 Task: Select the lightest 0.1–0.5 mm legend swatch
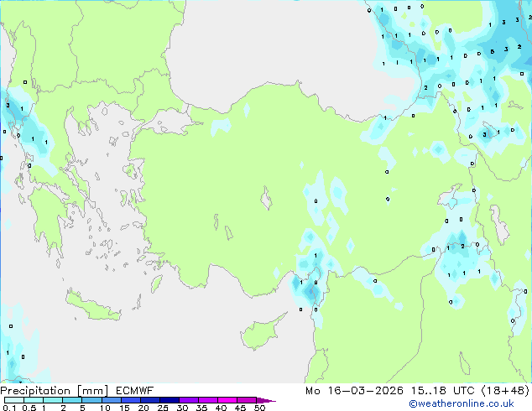click(14, 400)
